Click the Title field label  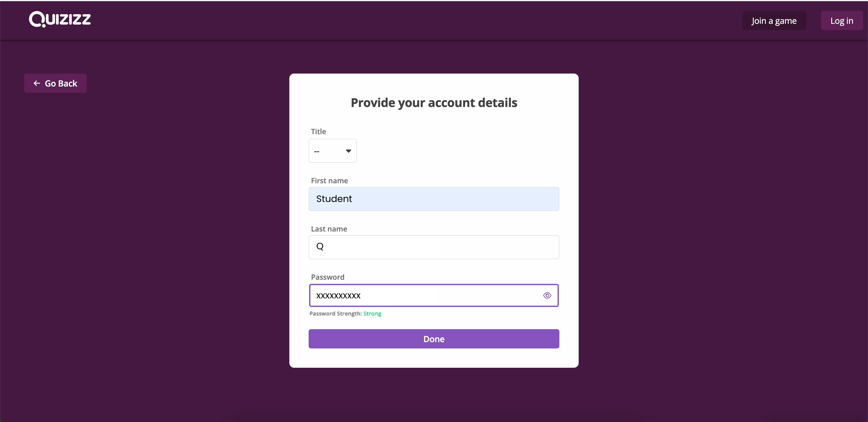[x=318, y=131]
